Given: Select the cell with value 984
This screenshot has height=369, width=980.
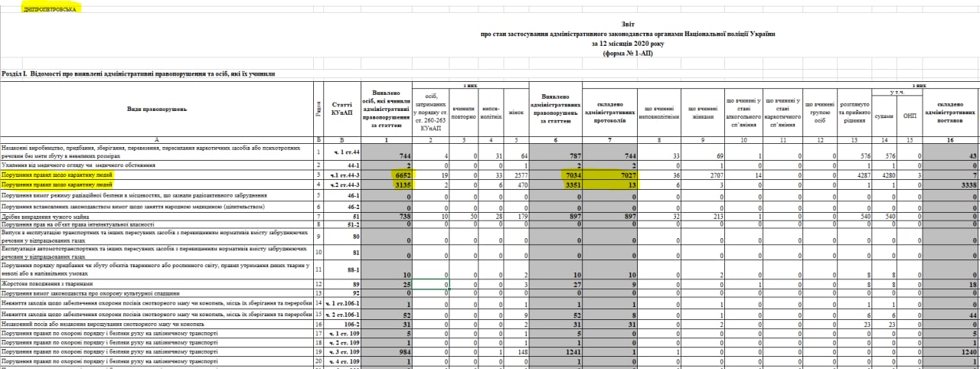Looking at the screenshot, I should [x=386, y=354].
